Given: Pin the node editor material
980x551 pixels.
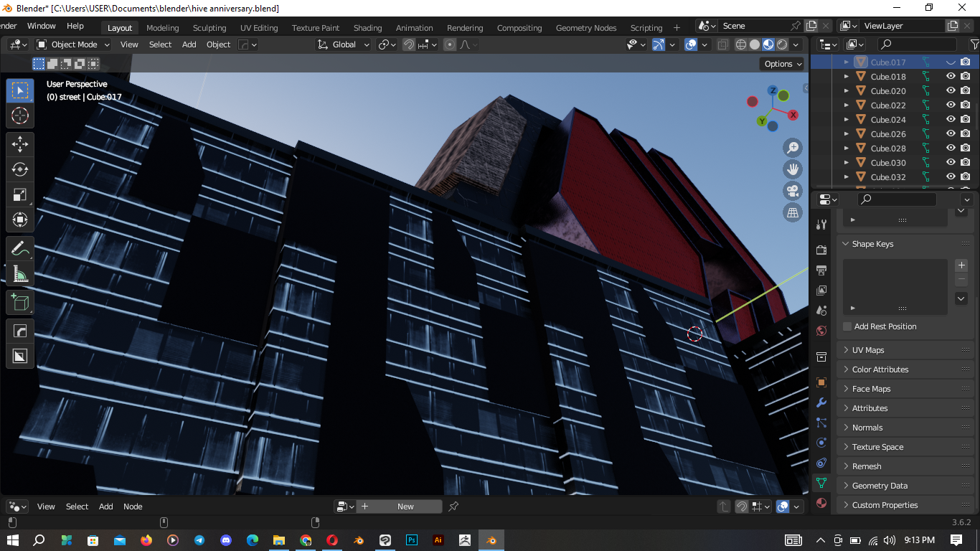Looking at the screenshot, I should point(453,507).
